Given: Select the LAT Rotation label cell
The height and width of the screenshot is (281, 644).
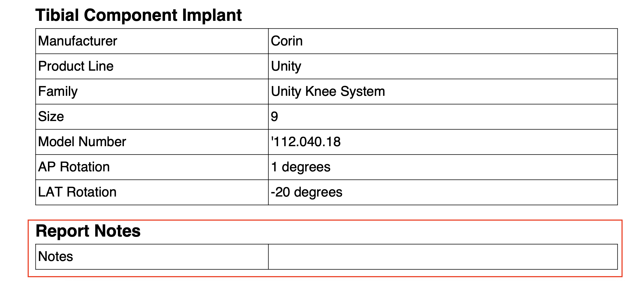Looking at the screenshot, I should coord(77,192).
